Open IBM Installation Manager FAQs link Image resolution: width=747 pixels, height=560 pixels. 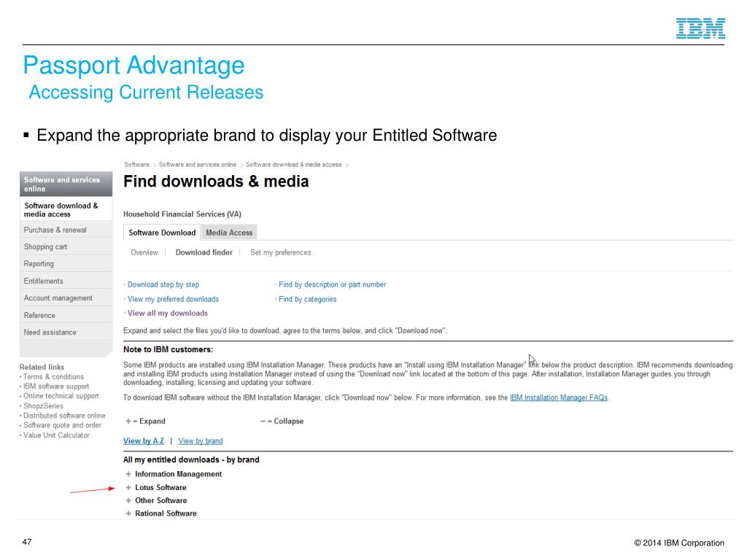[x=559, y=397]
